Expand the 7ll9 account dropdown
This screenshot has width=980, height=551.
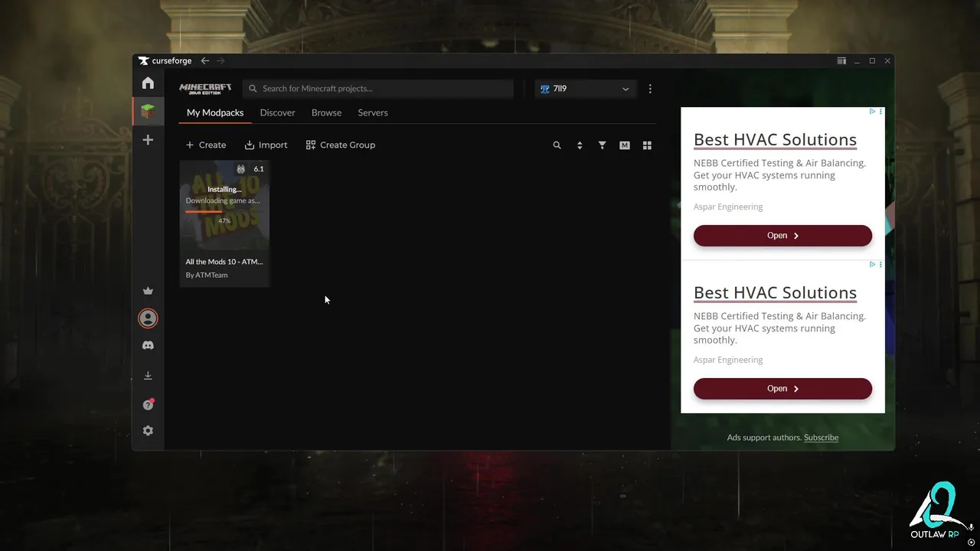[x=585, y=89]
